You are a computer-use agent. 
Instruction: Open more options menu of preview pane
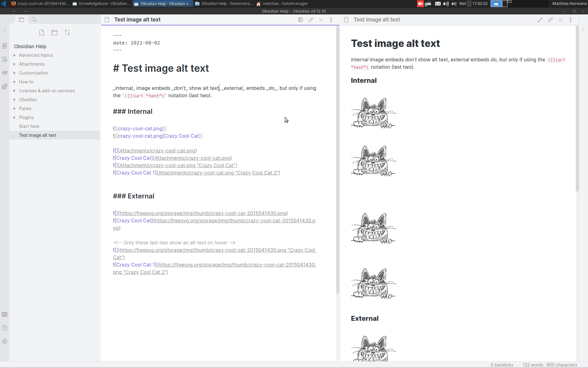click(571, 20)
